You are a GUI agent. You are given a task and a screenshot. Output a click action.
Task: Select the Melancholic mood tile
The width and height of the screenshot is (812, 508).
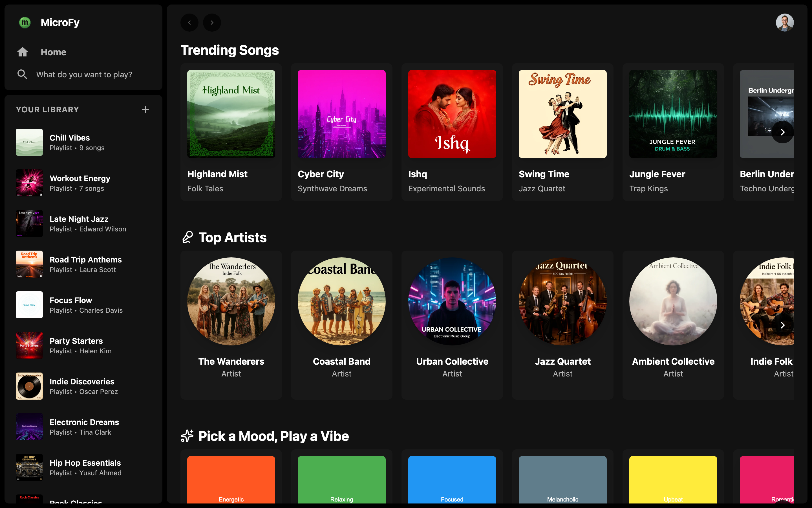pos(563,480)
